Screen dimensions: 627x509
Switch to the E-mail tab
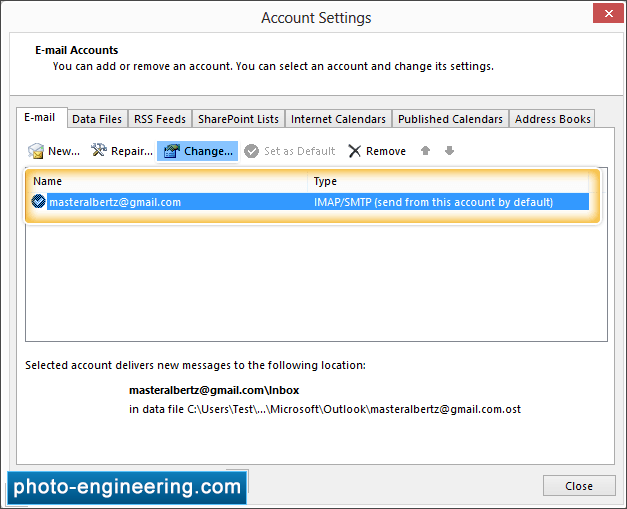(42, 118)
